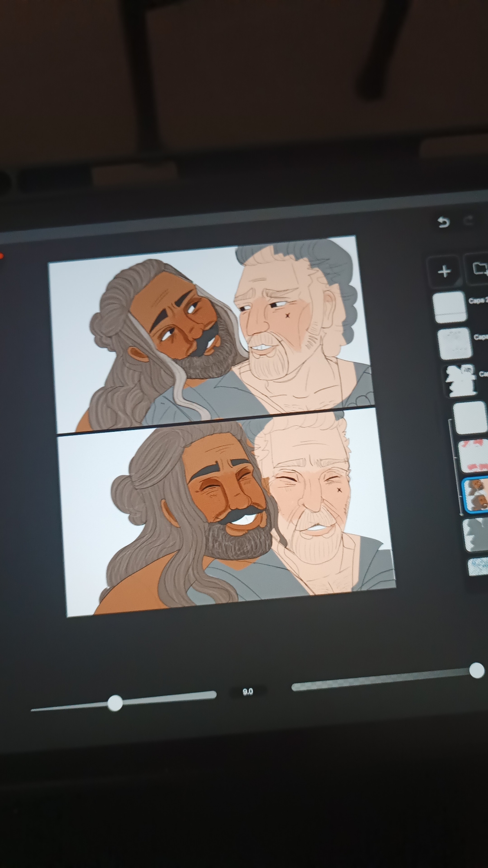Viewport: 488px width, 868px height.
Task: Tap the undo arrow icon
Action: [443, 222]
